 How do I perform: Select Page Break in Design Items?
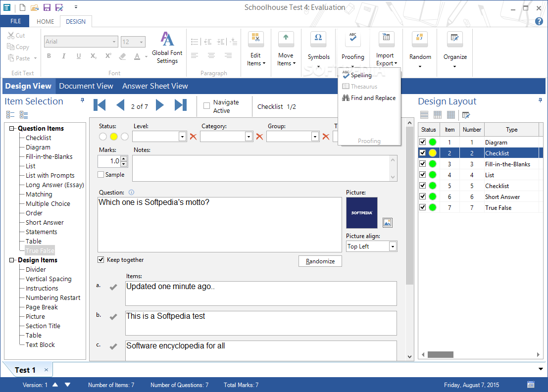42,307
